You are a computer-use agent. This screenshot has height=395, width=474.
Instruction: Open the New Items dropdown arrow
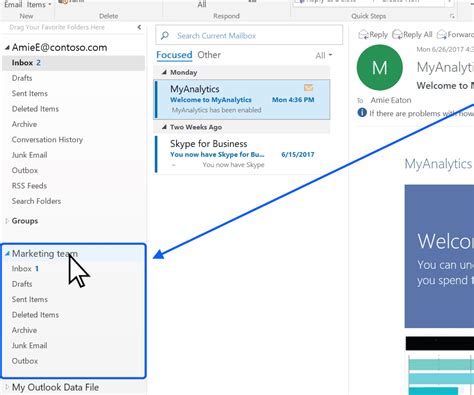(50, 5)
